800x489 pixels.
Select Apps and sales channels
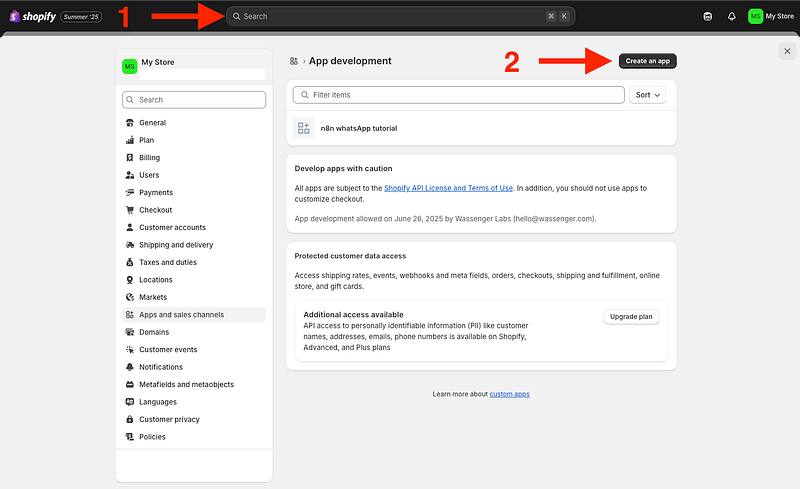coord(181,315)
